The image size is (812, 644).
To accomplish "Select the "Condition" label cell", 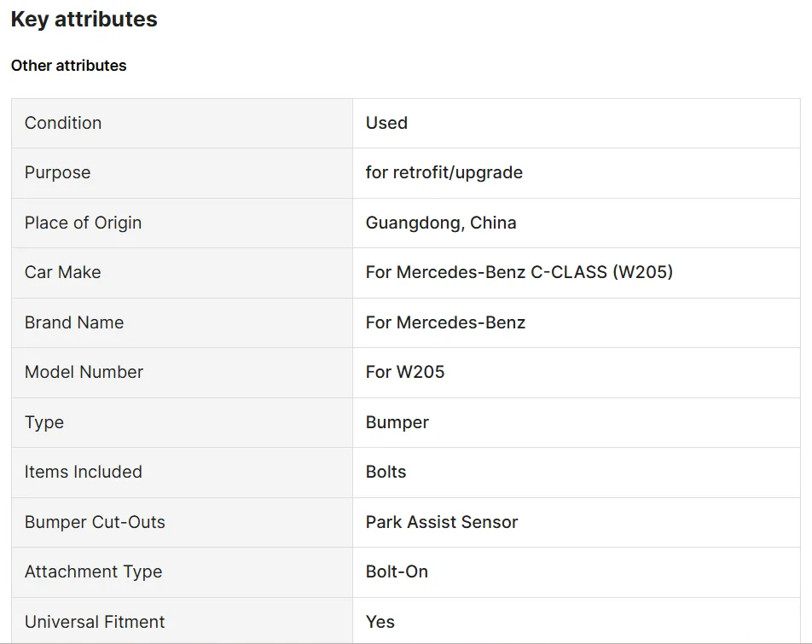I will coord(63,123).
